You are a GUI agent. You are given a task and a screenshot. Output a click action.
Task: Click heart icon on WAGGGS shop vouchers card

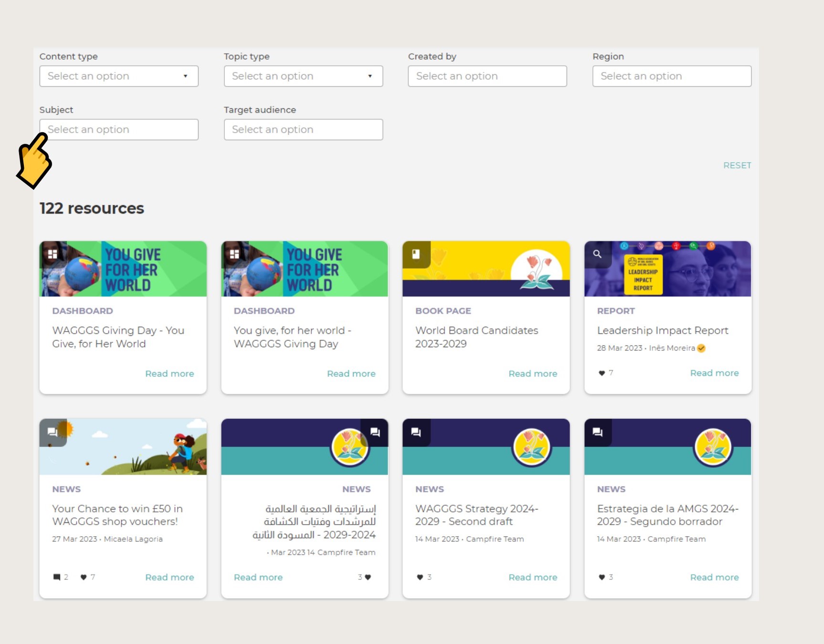coord(84,577)
